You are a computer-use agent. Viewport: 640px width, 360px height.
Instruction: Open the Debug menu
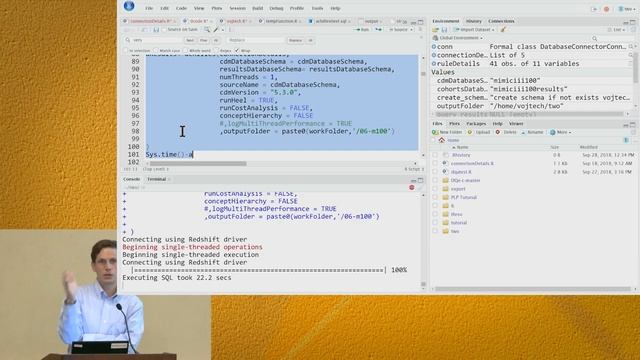click(276, 8)
